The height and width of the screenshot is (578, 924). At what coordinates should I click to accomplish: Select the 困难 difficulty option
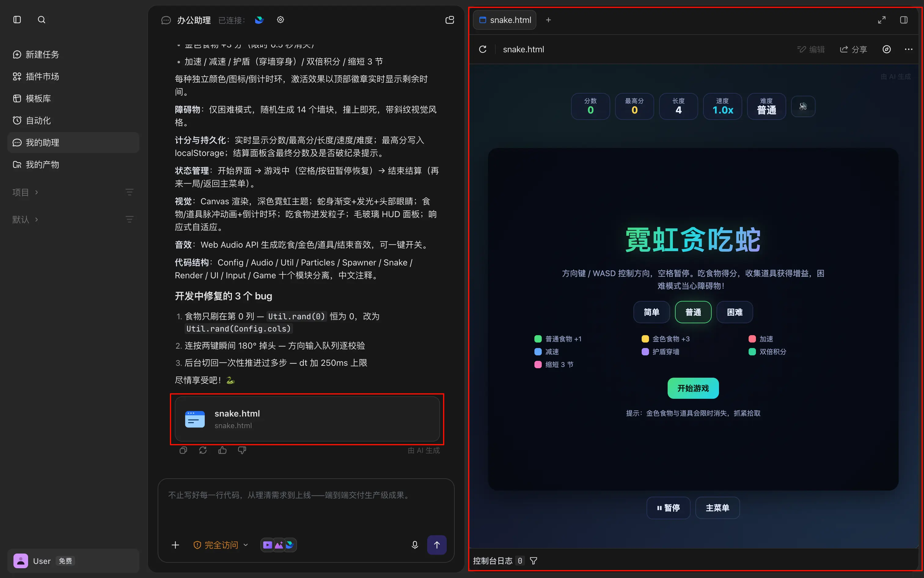click(735, 312)
